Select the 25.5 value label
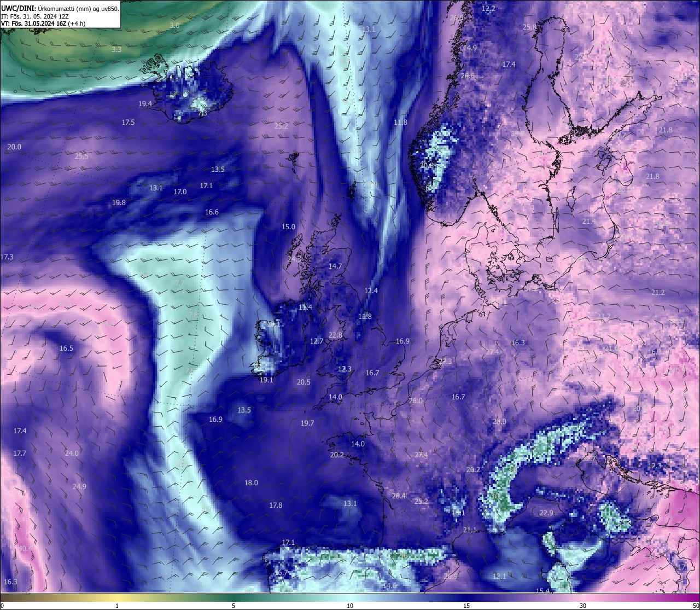 81,156
